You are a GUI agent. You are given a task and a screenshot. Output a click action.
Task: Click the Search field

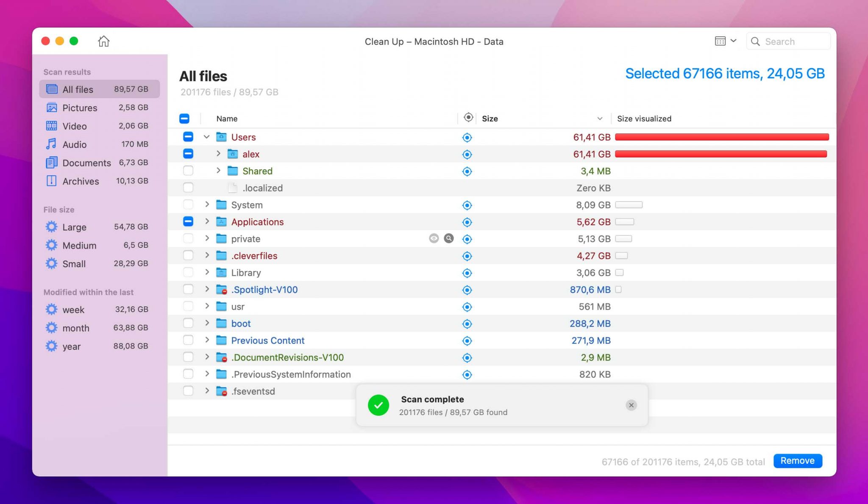coord(788,41)
